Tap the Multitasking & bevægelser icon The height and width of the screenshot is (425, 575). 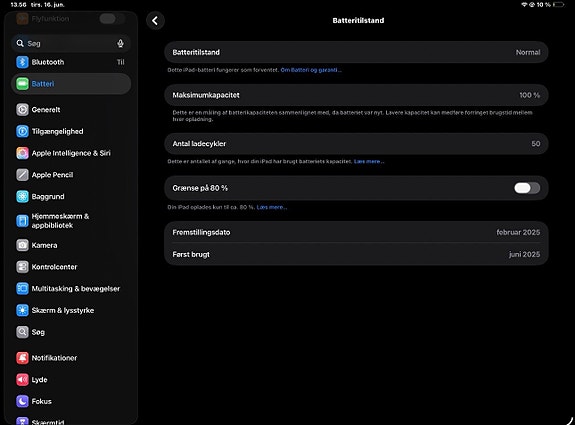[x=22, y=289]
